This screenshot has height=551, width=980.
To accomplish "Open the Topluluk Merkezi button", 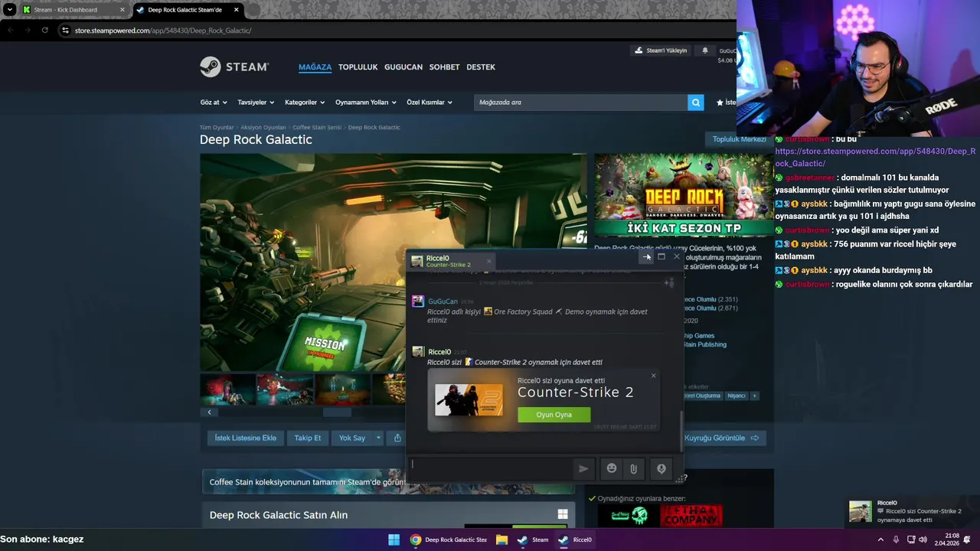I will (739, 139).
